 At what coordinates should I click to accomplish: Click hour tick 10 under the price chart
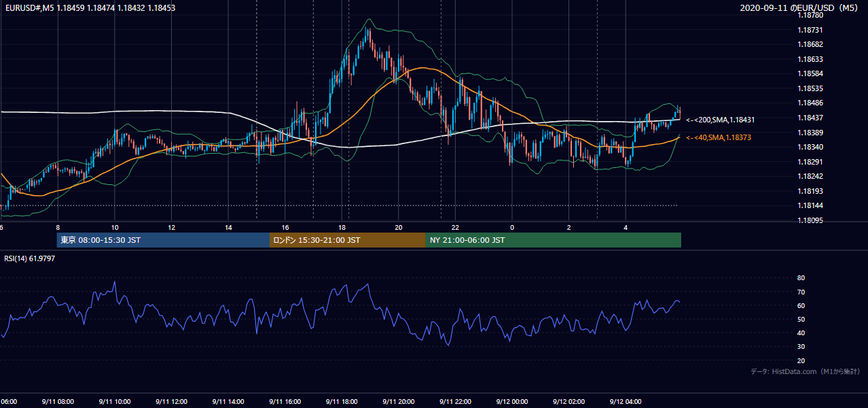tap(115, 227)
